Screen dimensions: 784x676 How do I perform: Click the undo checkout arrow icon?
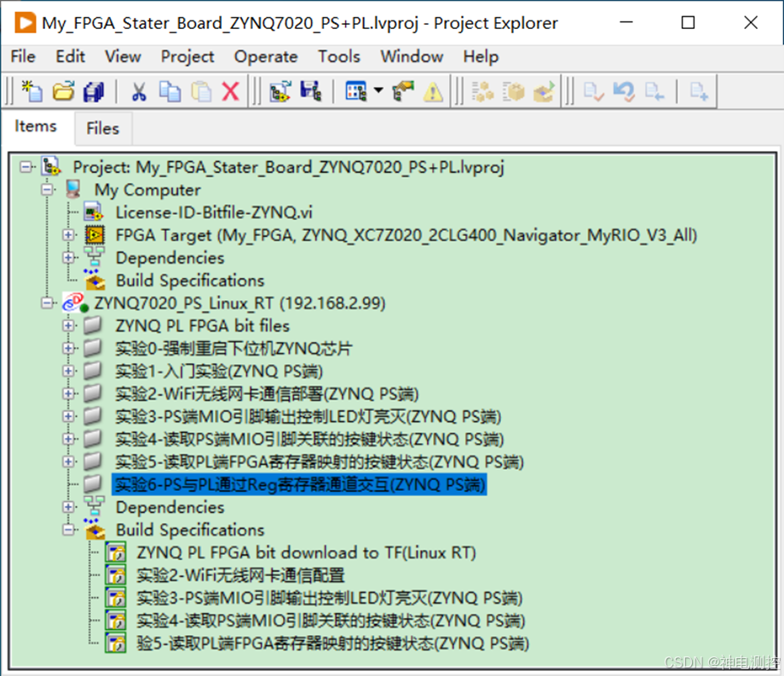[x=624, y=91]
